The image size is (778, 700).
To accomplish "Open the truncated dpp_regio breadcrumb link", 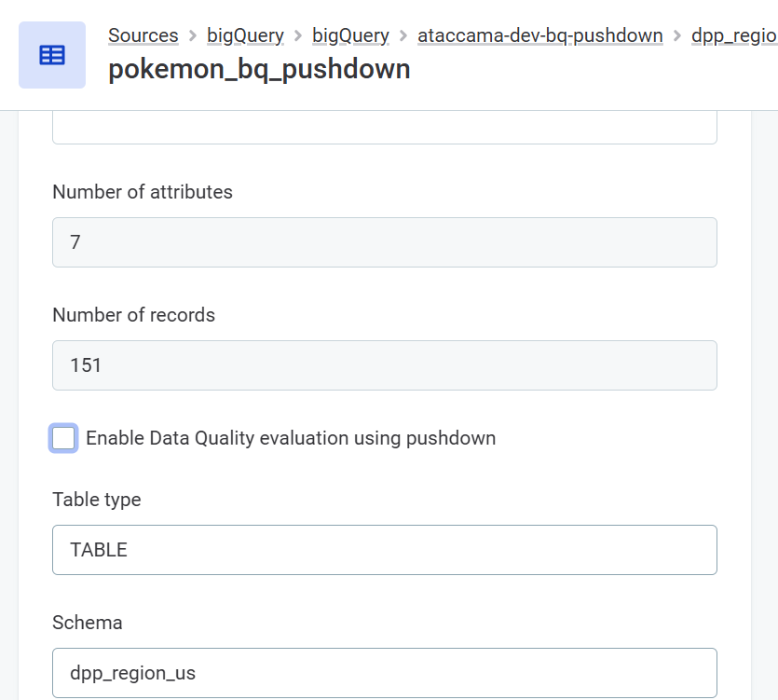I will coord(734,36).
